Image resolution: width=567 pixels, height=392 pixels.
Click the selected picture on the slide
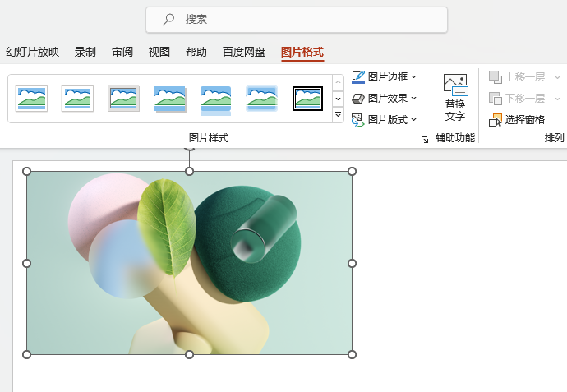tap(189, 263)
